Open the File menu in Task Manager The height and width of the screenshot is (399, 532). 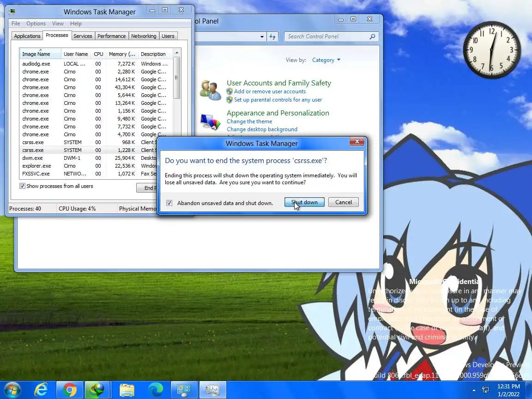click(x=16, y=24)
